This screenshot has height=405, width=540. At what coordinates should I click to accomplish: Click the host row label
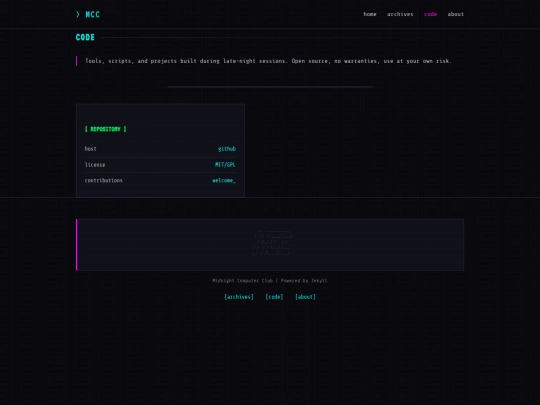coord(91,149)
